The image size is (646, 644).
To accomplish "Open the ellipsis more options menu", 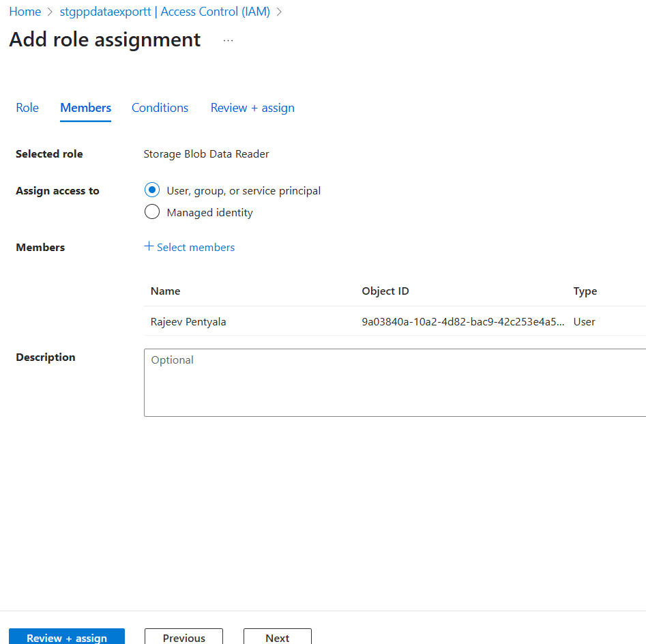I will pyautogui.click(x=228, y=41).
